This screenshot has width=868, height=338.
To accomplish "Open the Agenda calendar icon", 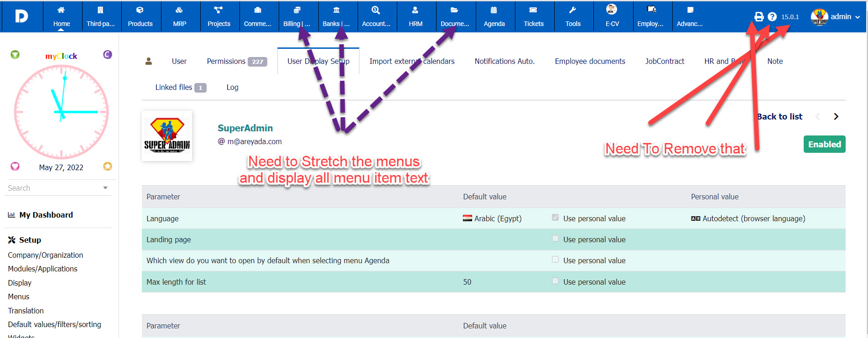I will (x=494, y=10).
